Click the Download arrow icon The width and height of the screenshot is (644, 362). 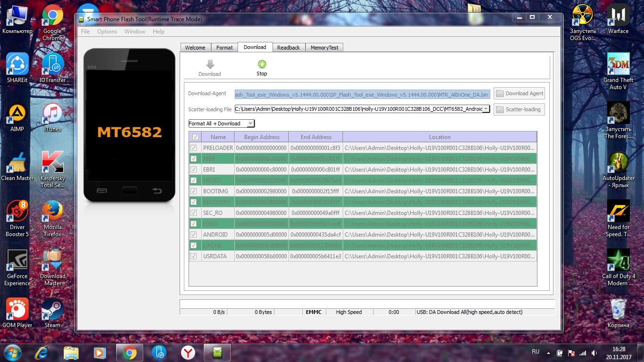[x=210, y=65]
